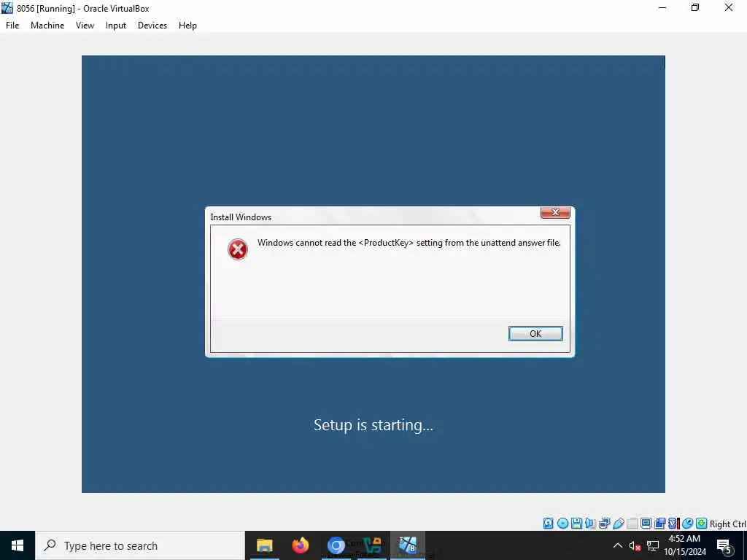Screen dimensions: 747x560
Task: Show hidden system tray icons
Action: click(x=617, y=545)
